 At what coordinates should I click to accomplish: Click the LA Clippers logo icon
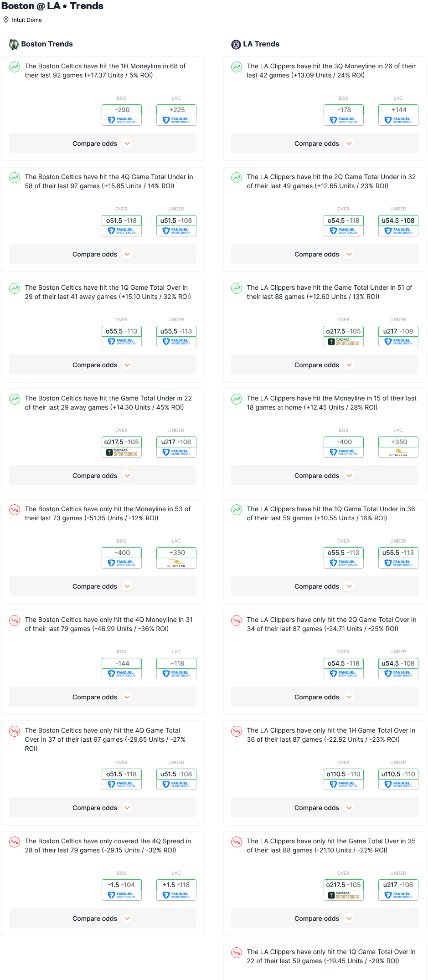point(236,44)
